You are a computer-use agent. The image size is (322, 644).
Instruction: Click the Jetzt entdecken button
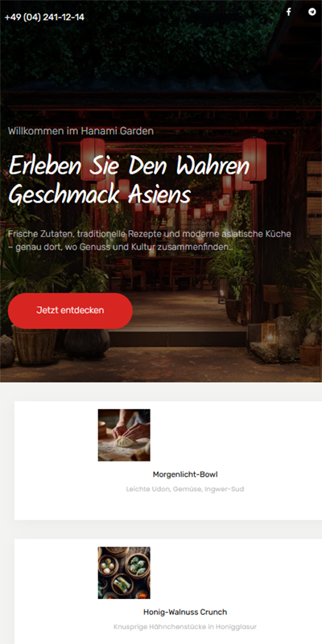tap(70, 310)
